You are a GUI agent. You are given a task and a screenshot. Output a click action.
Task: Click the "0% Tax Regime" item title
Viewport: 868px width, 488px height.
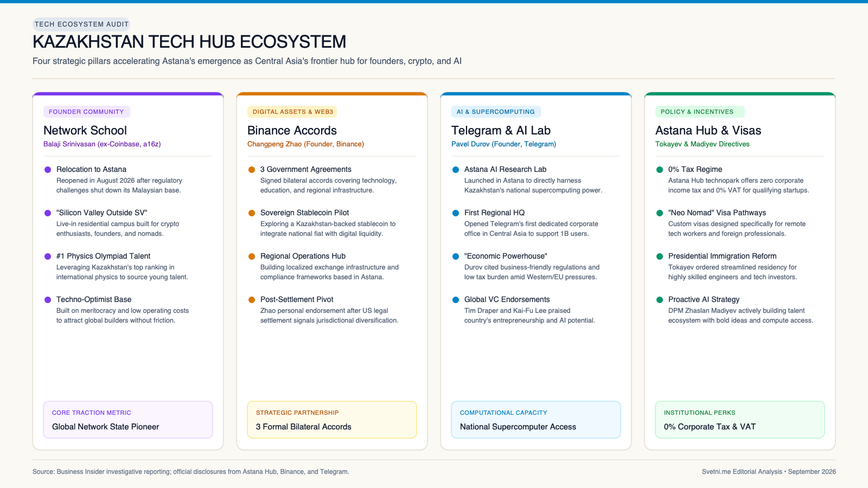click(x=695, y=170)
